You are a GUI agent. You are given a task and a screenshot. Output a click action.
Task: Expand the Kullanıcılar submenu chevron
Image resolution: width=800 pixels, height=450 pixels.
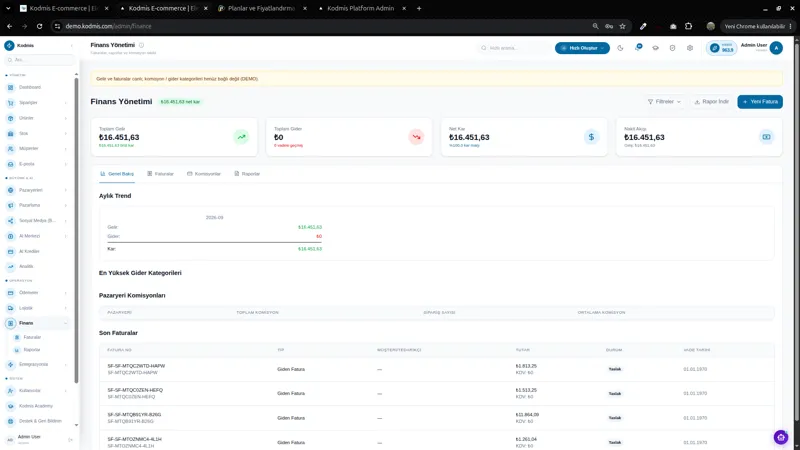(x=65, y=390)
